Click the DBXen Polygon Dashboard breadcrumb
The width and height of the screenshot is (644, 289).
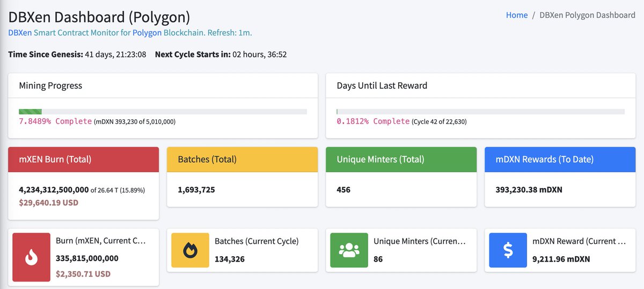click(x=587, y=15)
